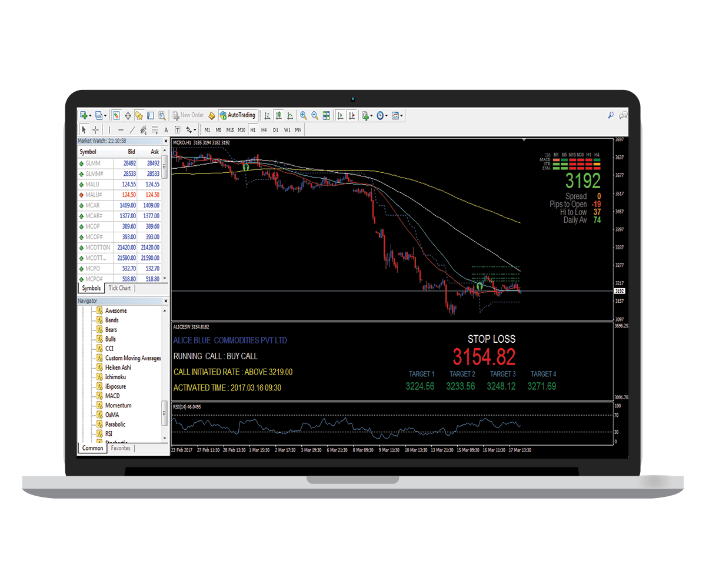Open the Tick Chart tab

coord(119,288)
